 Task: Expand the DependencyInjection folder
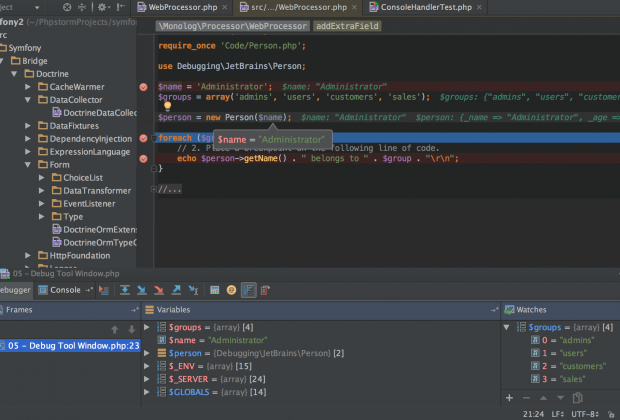(28, 139)
